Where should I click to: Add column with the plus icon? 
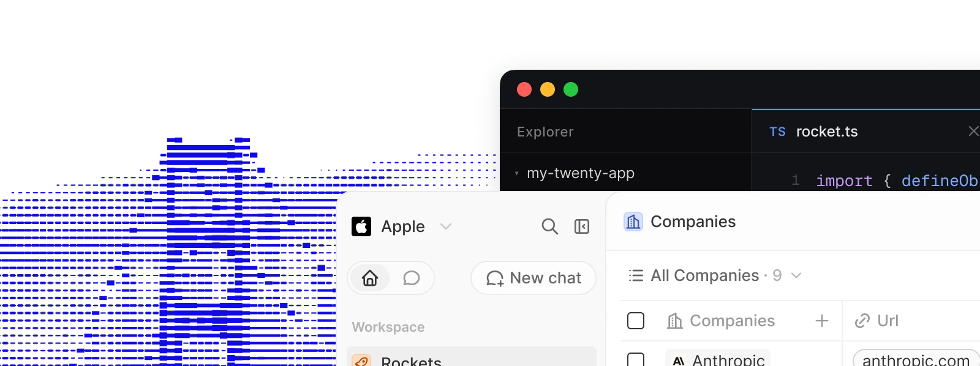click(822, 321)
